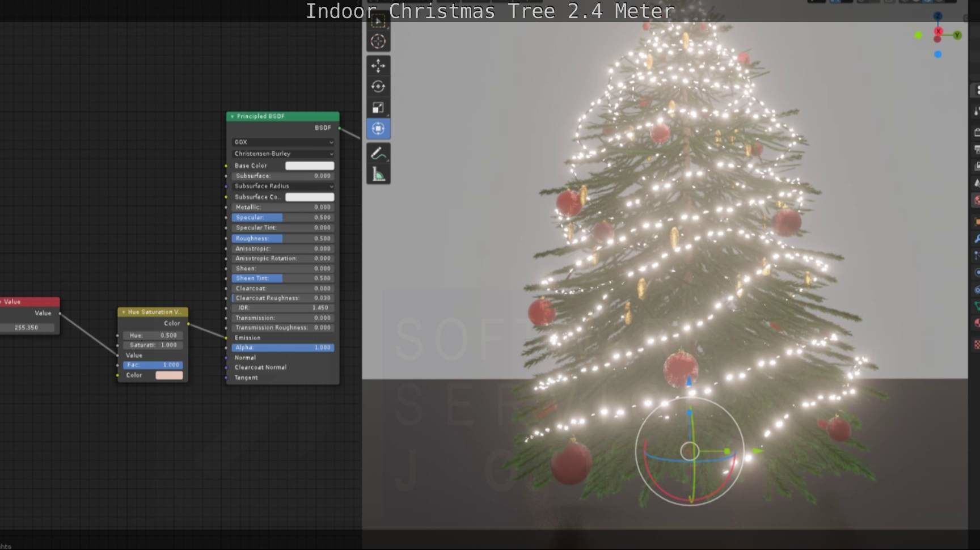Click the Clearcoat Roughness field
This screenshot has height=550, width=980.
tap(283, 298)
